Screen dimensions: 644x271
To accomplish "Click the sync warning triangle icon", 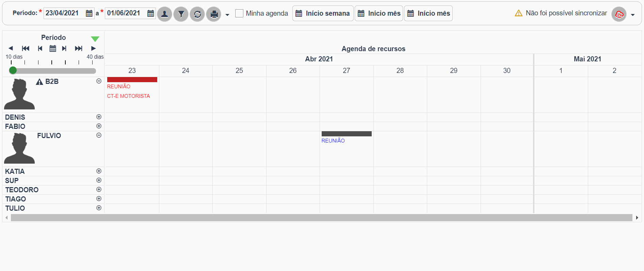I will [518, 13].
